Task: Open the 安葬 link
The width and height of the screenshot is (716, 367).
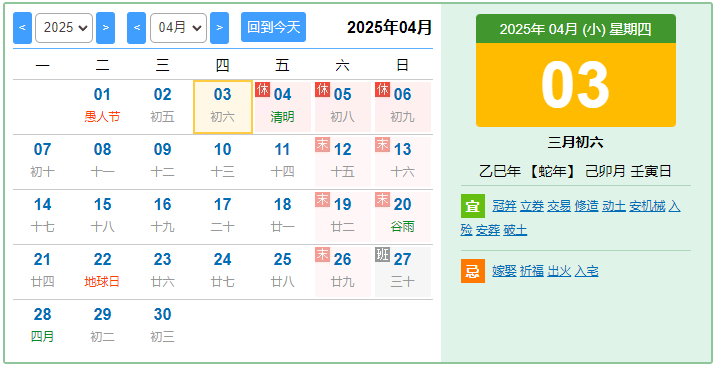Action: (488, 230)
